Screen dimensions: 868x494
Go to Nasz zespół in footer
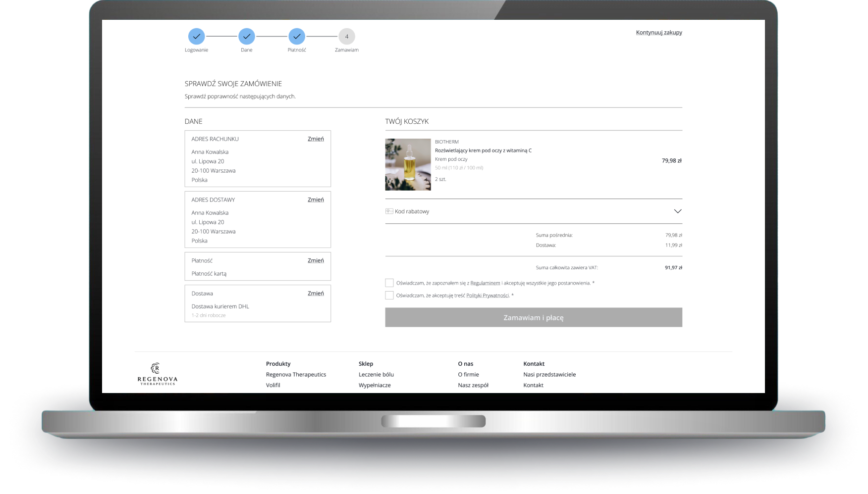(473, 385)
